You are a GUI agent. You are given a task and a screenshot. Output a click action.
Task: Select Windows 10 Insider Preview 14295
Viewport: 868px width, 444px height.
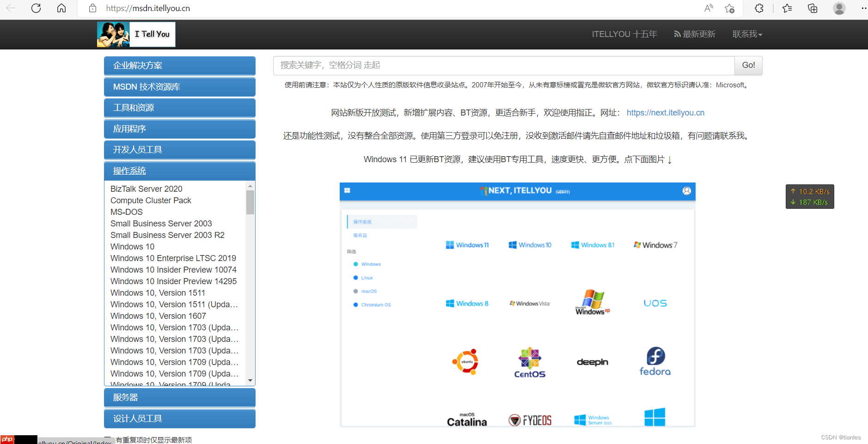pos(173,281)
